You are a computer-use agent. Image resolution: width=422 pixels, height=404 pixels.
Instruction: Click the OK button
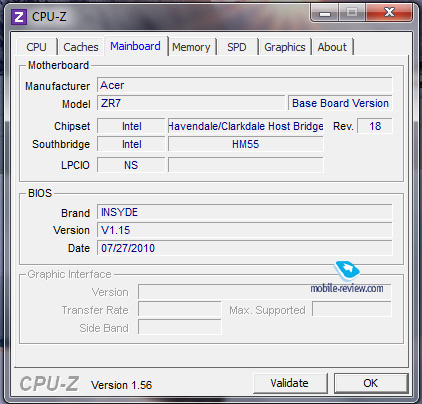tap(371, 383)
